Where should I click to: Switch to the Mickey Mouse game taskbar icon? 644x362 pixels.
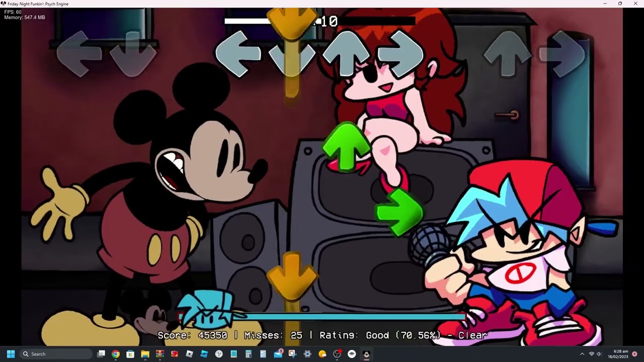point(367,354)
